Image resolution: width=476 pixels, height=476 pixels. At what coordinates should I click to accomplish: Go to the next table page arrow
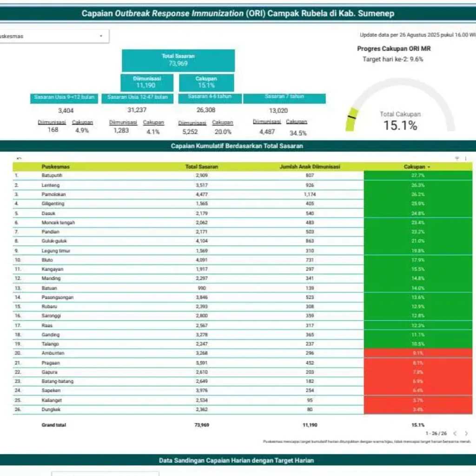click(466, 433)
